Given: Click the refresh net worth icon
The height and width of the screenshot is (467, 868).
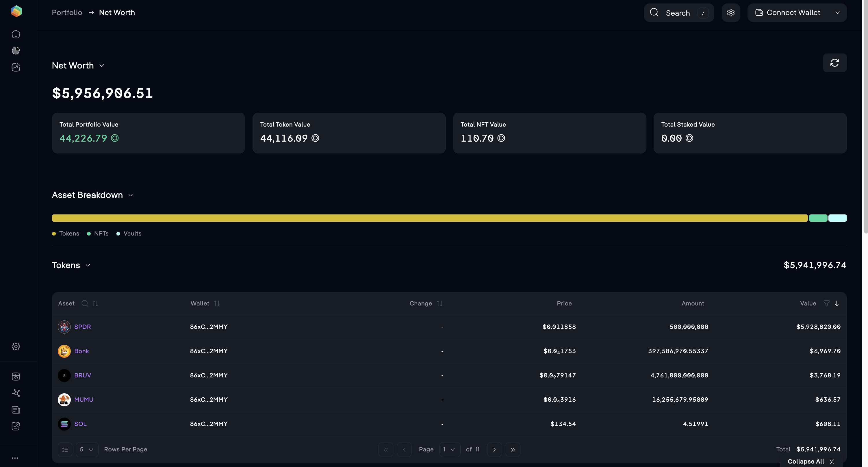Looking at the screenshot, I should click(x=834, y=63).
